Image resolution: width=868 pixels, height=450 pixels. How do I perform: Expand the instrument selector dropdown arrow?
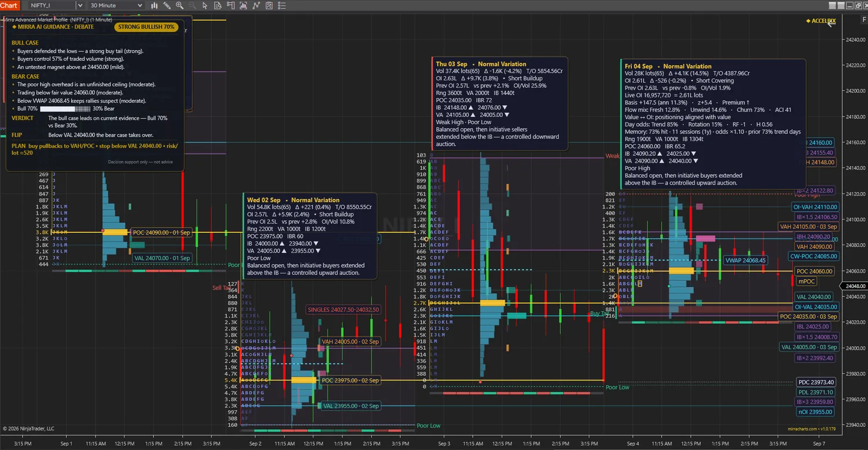pos(80,5)
